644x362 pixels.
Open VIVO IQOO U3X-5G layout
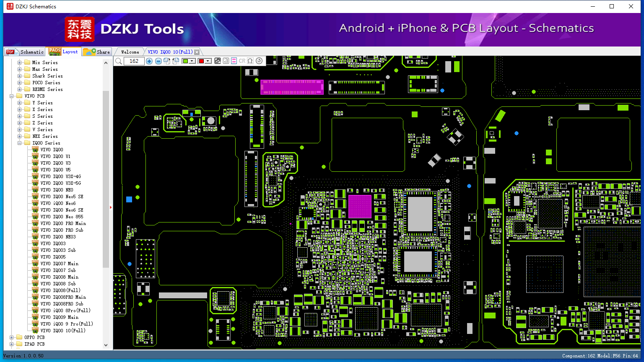tap(61, 183)
